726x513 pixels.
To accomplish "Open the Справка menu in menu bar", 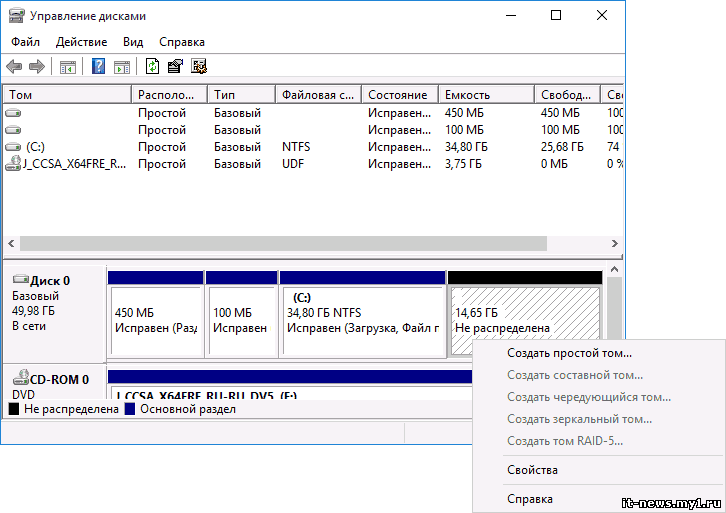I will 182,42.
